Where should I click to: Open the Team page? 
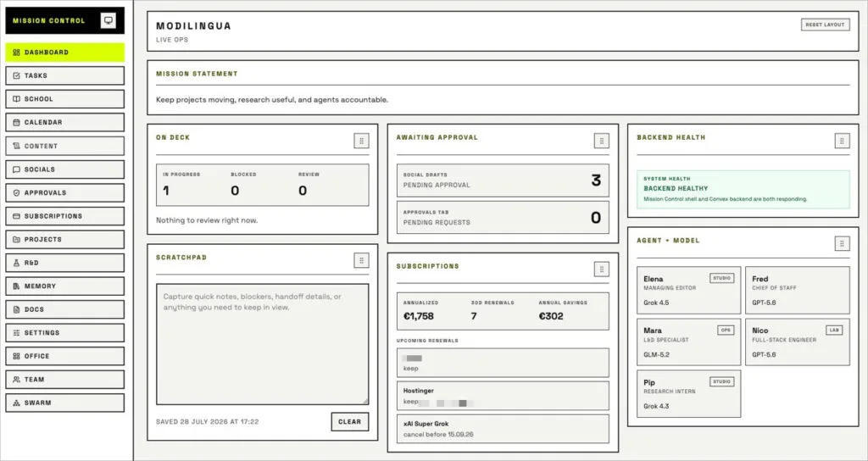(64, 380)
